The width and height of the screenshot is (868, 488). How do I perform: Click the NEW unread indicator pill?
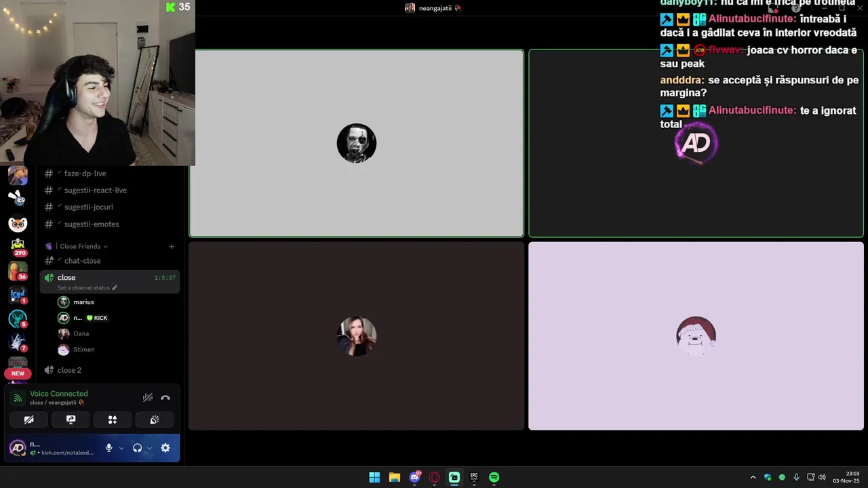coord(18,373)
